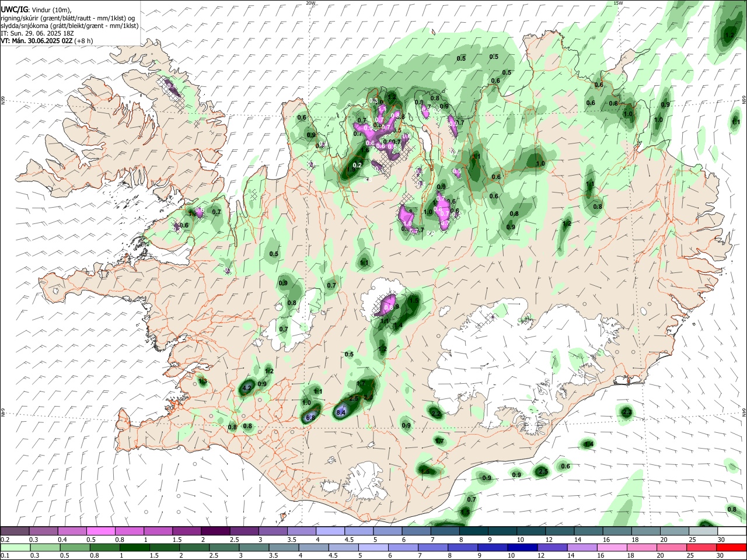Click the '0.1' label under the lower scale
This screenshot has height=560, width=747.
5,556
